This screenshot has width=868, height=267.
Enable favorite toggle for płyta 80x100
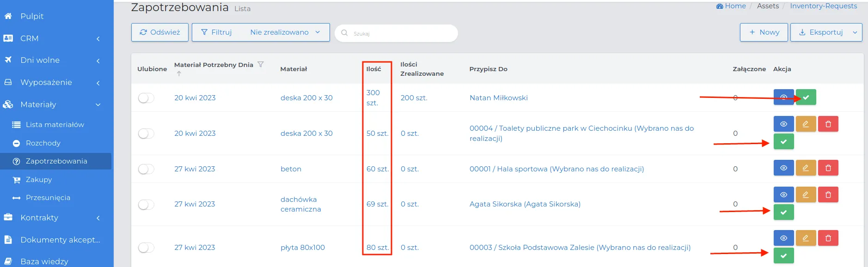coord(146,248)
